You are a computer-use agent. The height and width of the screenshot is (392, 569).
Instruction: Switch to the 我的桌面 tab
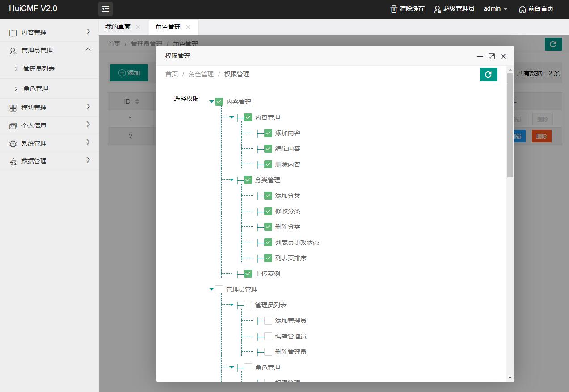click(118, 27)
